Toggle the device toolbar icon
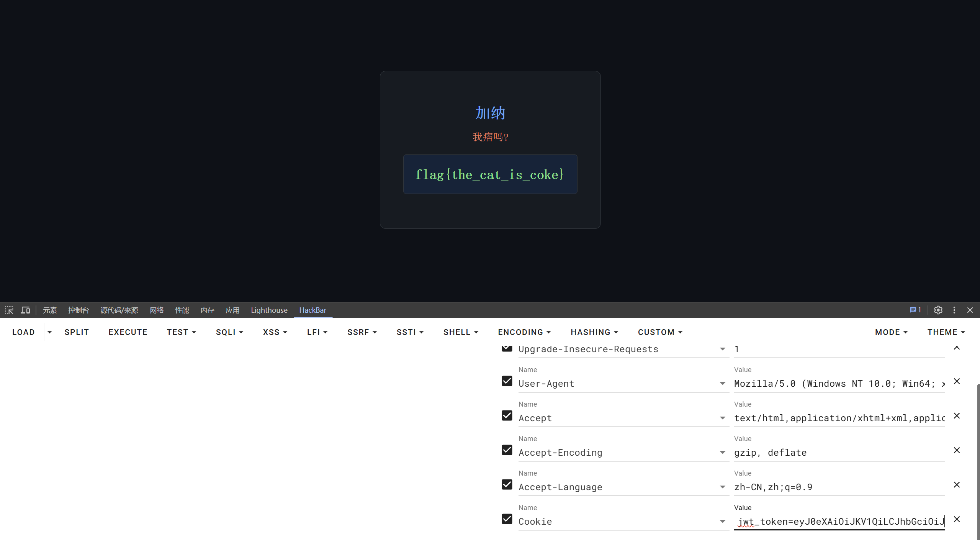 click(25, 310)
